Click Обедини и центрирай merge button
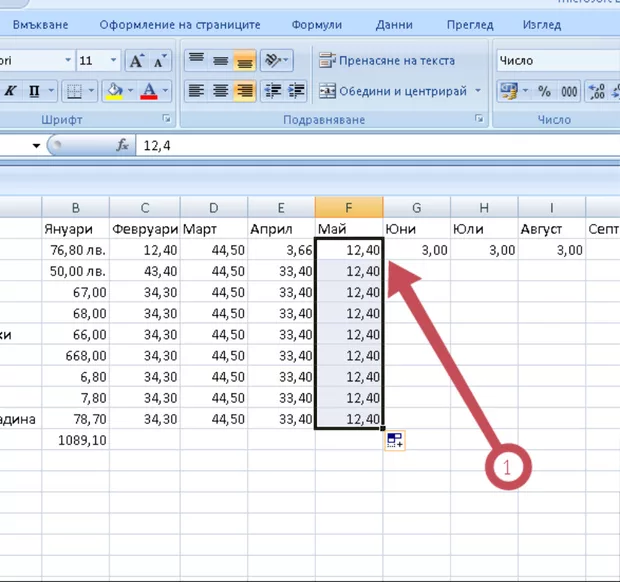Screen dimensions: 620x582 tap(393, 91)
